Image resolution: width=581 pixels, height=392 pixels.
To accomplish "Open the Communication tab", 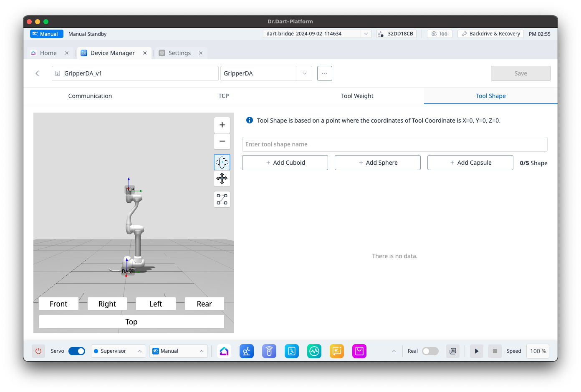I will 90,96.
